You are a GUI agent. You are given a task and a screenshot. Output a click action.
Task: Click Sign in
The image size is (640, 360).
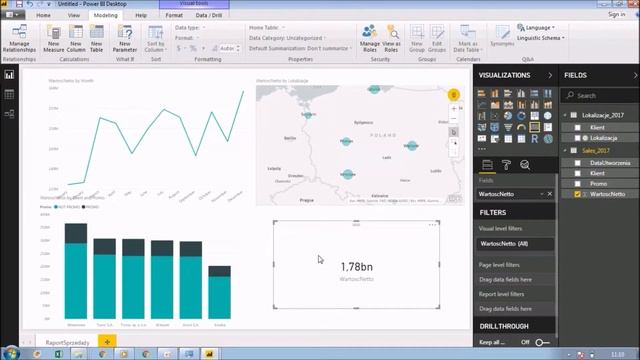[x=616, y=14]
